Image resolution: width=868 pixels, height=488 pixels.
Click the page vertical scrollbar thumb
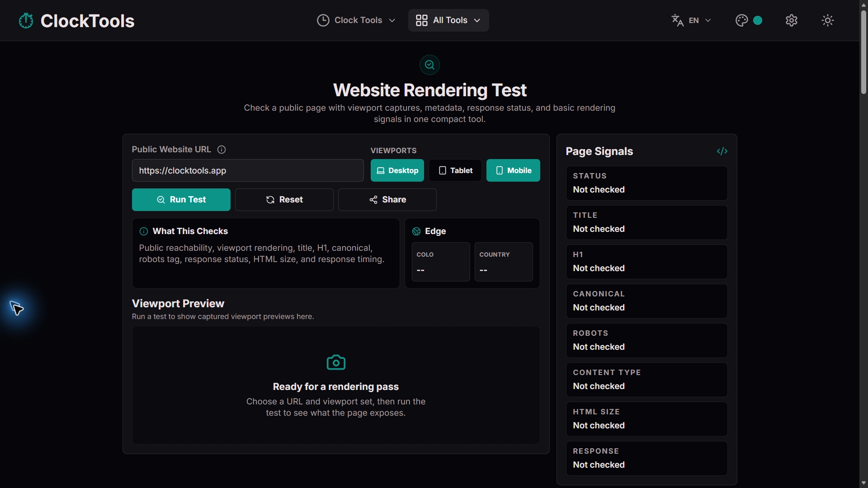click(863, 52)
